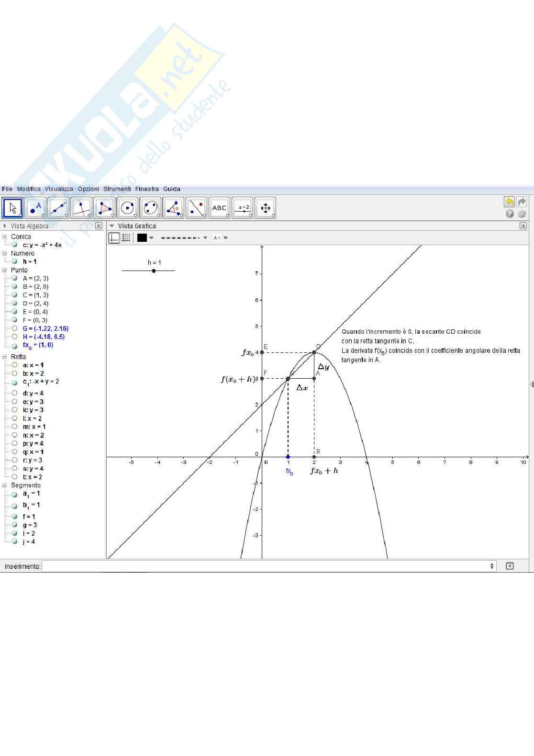Click the Move Graphics View tool
This screenshot has width=534, height=756.
tap(265, 208)
